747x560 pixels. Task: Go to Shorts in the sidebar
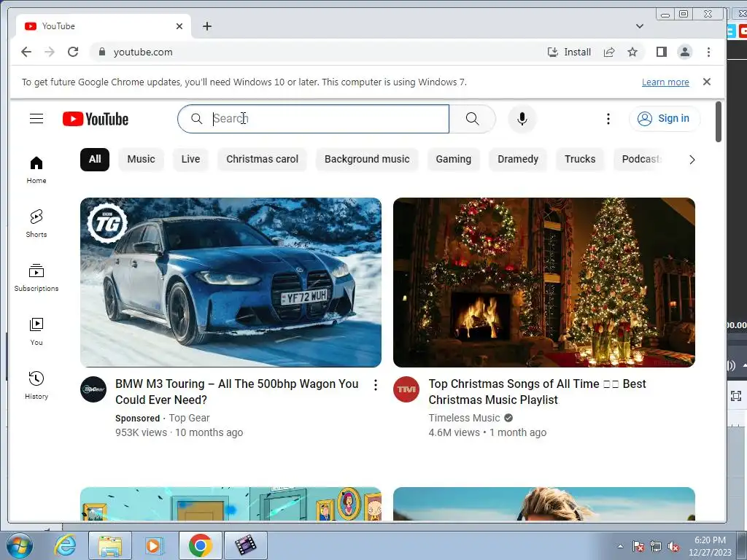click(36, 224)
